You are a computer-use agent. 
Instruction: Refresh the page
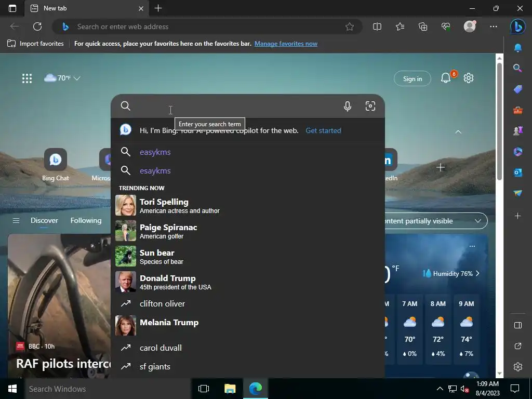[x=37, y=26]
